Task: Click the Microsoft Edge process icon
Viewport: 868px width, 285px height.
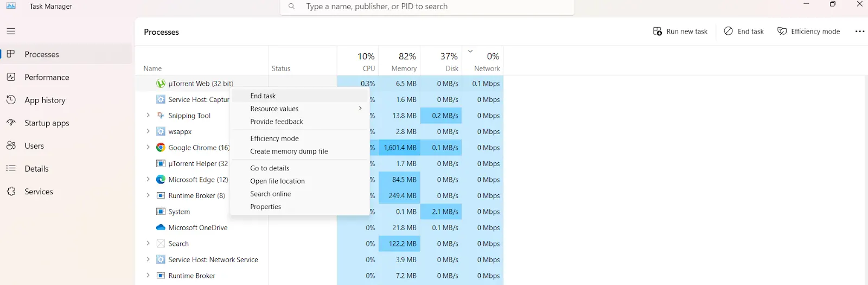Action: point(161,180)
